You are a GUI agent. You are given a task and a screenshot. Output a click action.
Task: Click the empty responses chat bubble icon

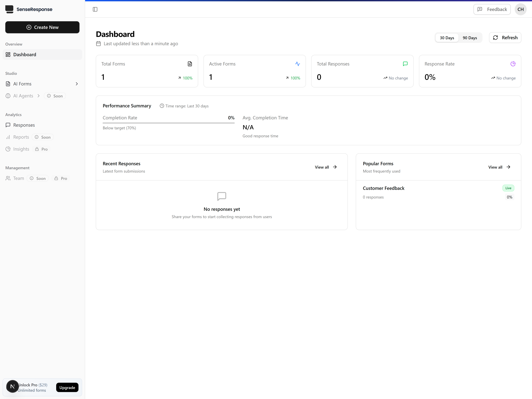[x=222, y=196]
